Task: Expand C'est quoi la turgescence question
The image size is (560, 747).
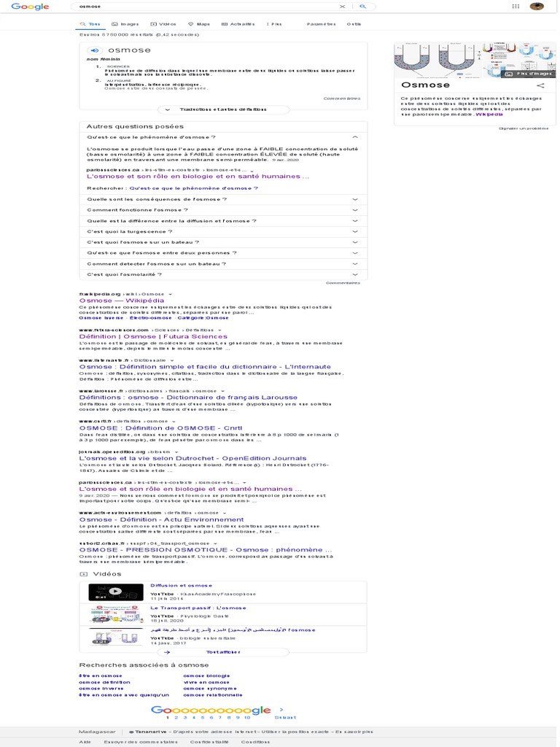Action: click(223, 231)
